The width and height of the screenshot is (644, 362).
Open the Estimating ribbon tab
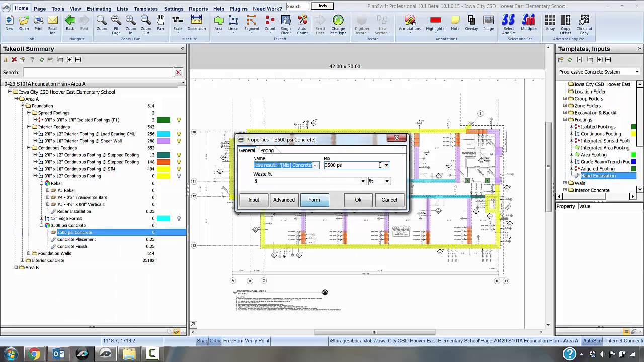click(x=99, y=9)
